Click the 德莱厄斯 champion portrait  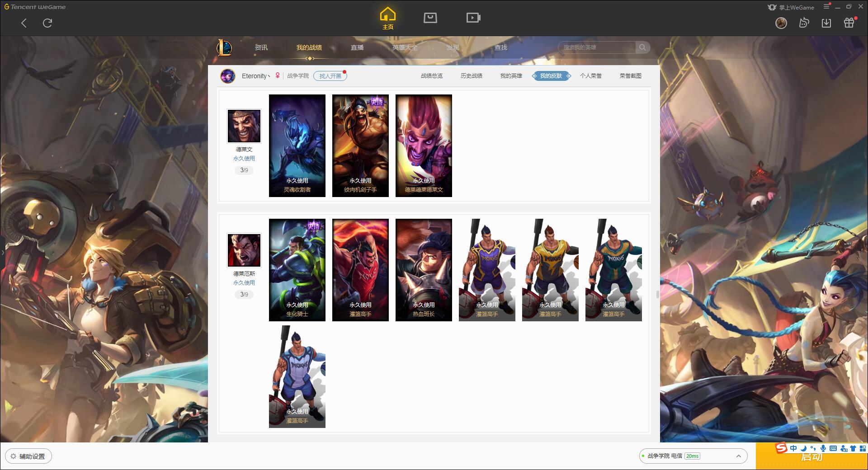point(244,250)
